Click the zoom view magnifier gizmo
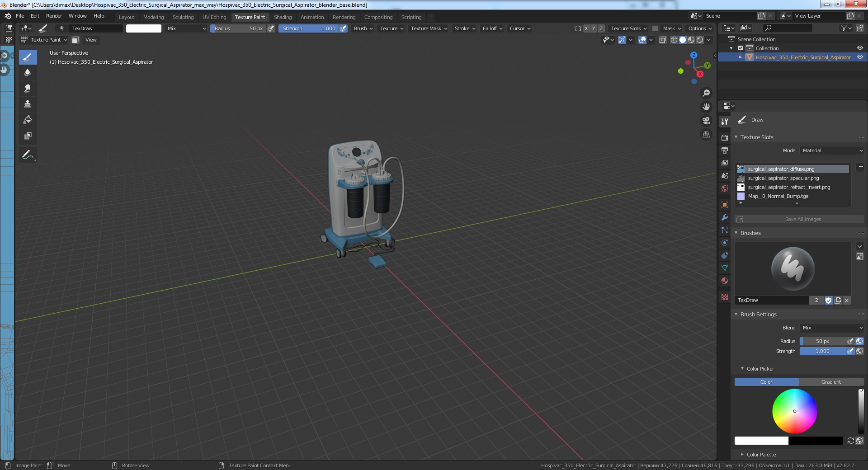The width and height of the screenshot is (868, 470). point(706,93)
